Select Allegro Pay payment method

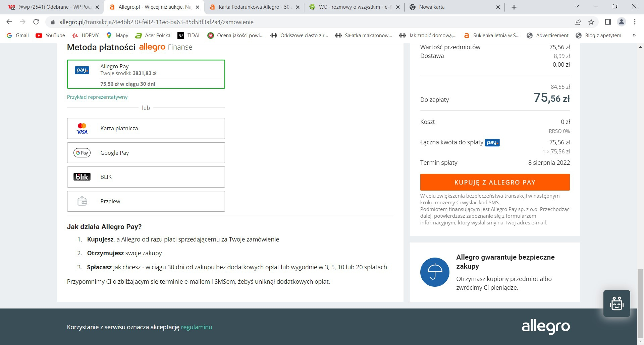146,74
